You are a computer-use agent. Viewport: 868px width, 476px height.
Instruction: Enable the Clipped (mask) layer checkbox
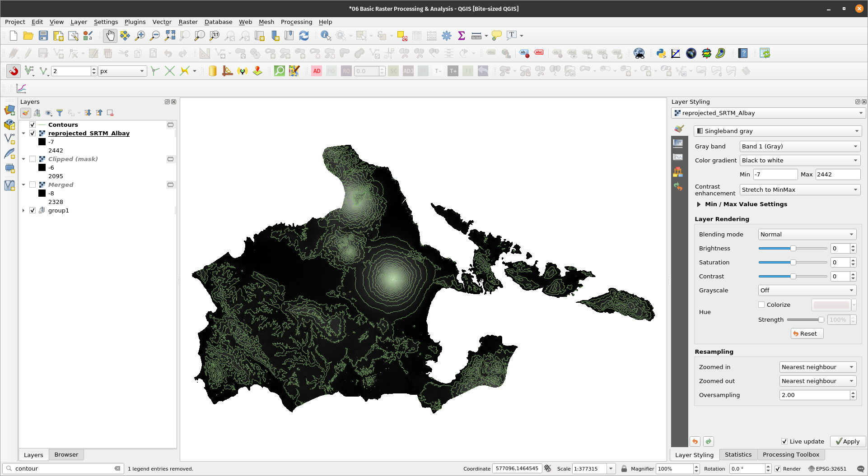pyautogui.click(x=33, y=159)
